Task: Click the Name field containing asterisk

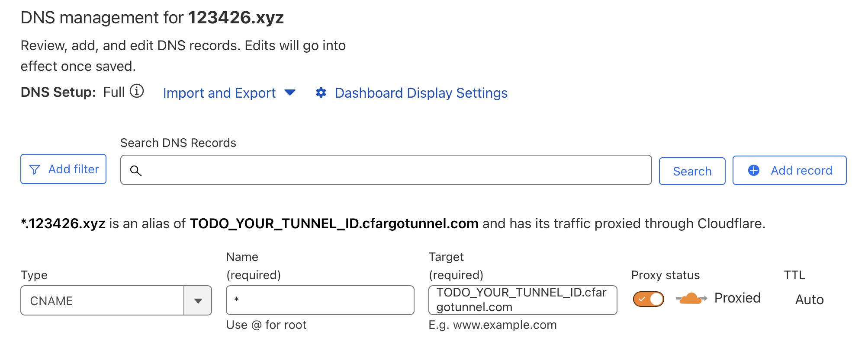Action: 320,300
